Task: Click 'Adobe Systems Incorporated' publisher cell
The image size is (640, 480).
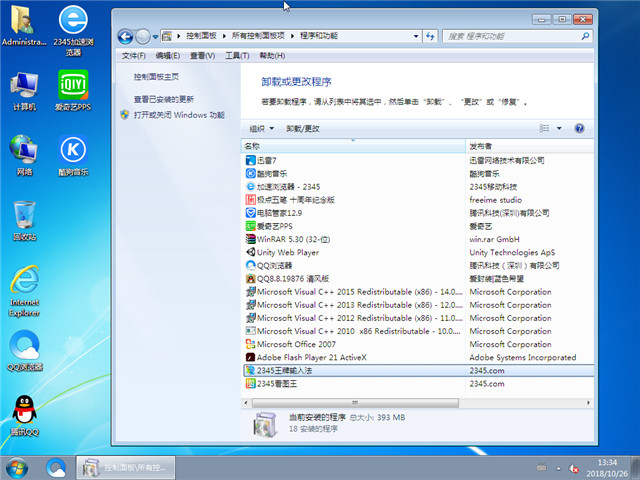Action: 523,357
